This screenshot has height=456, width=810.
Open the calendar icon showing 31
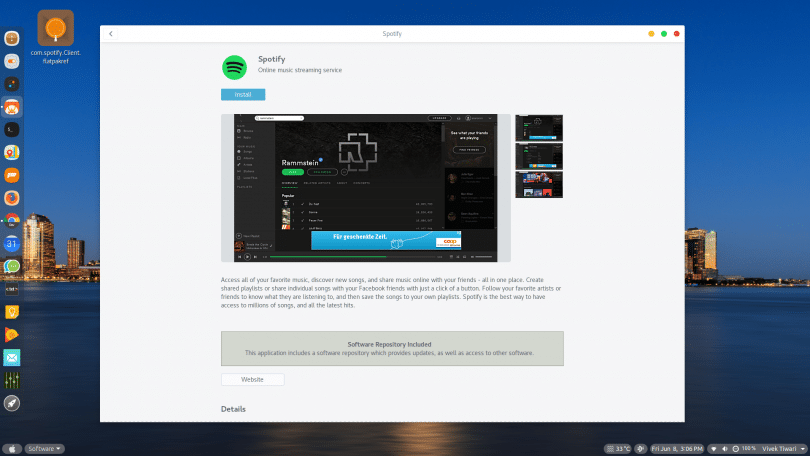11,243
